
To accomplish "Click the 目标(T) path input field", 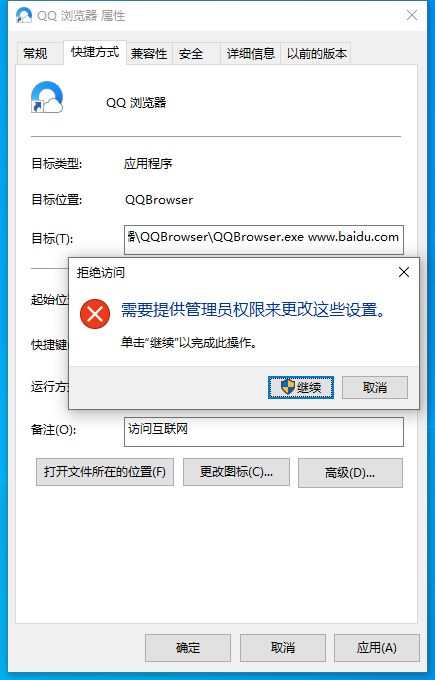I will point(264,239).
